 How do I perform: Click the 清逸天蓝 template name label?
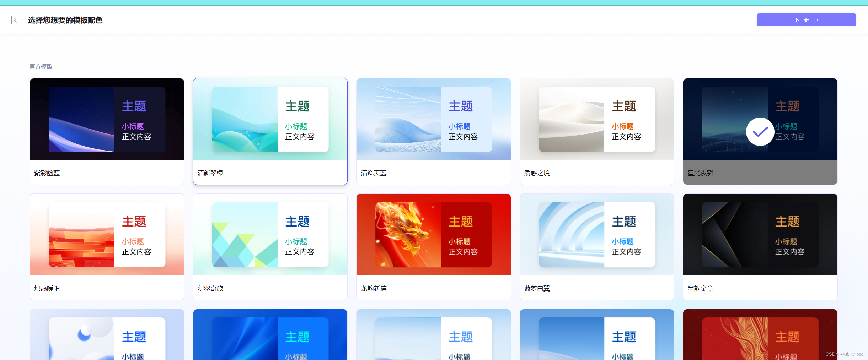pos(374,173)
